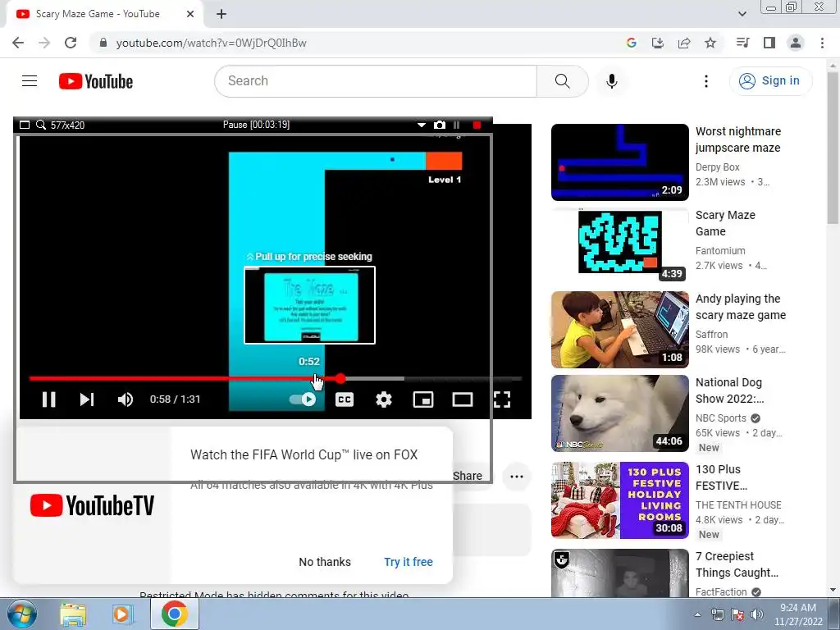This screenshot has height=630, width=840.
Task: Open the player settings gear
Action: click(x=384, y=399)
